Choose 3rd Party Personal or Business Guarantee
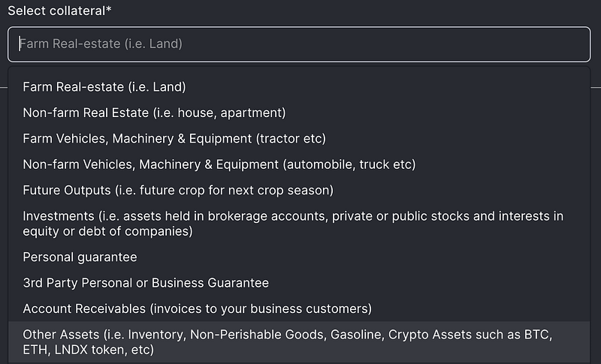 [146, 283]
